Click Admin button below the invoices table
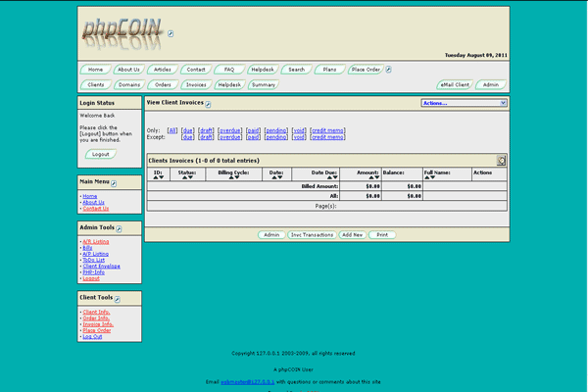This screenshot has height=392, width=588. coord(271,235)
